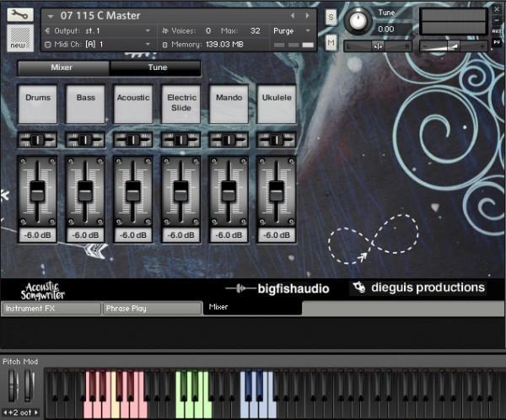This screenshot has width=506, height=420.
Task: Click the master volume slider
Action: pos(454,46)
